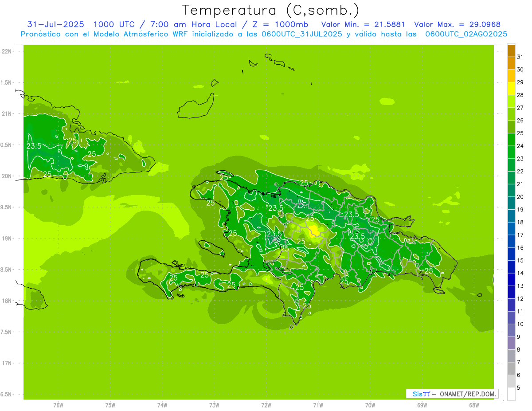Screen dimensions: 532x411
Task: Pick the teal swatch between 19 and 20
Action: (511, 203)
